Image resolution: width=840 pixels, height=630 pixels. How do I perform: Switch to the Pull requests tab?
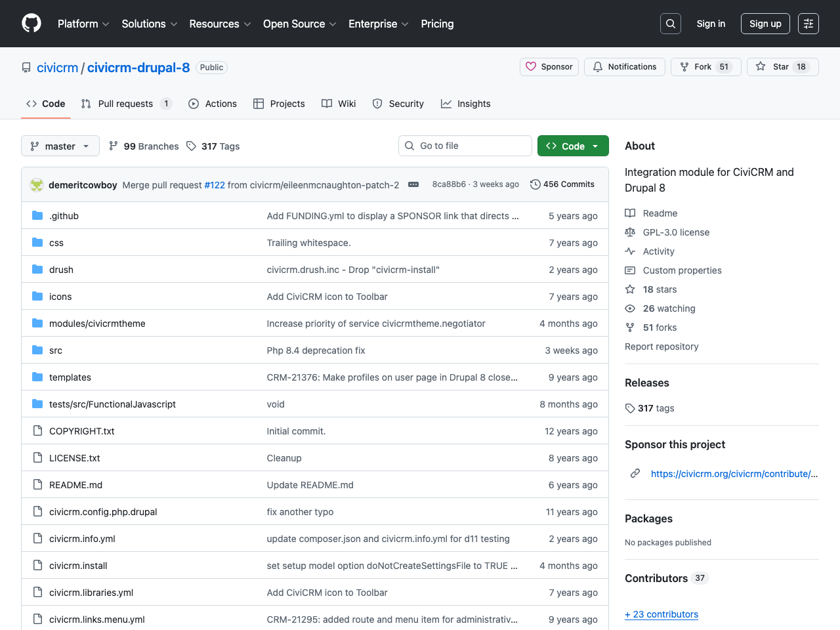pos(127,104)
